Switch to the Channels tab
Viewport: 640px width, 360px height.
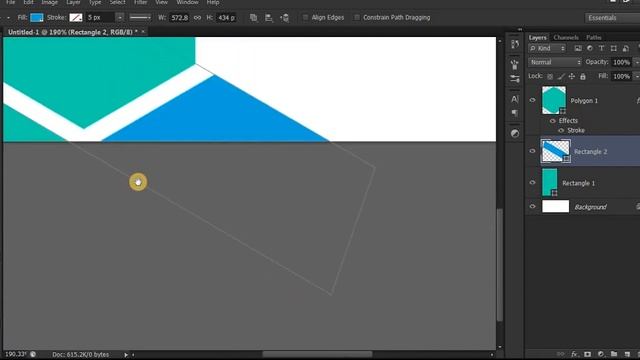566,38
